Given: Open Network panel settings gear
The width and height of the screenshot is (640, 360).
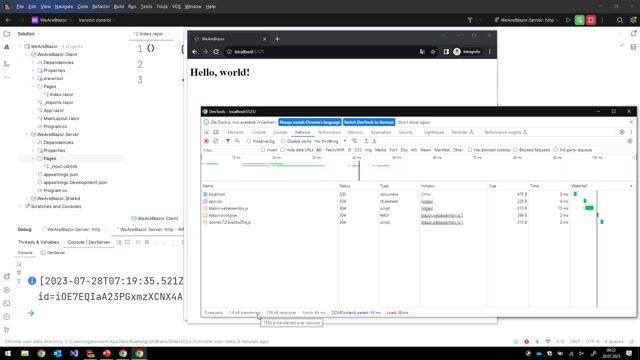Looking at the screenshot, I should (630, 141).
